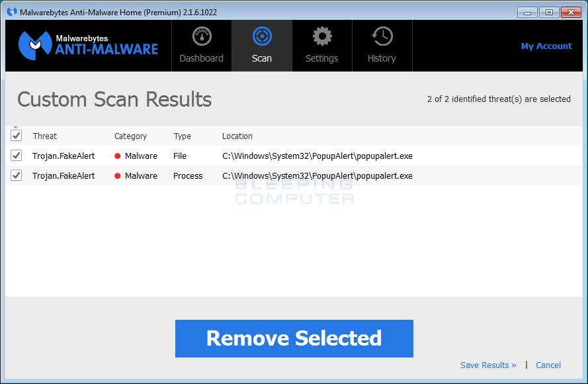Select Trojan.FakeAlert name in Process row
The width and height of the screenshot is (588, 384).
pos(63,175)
